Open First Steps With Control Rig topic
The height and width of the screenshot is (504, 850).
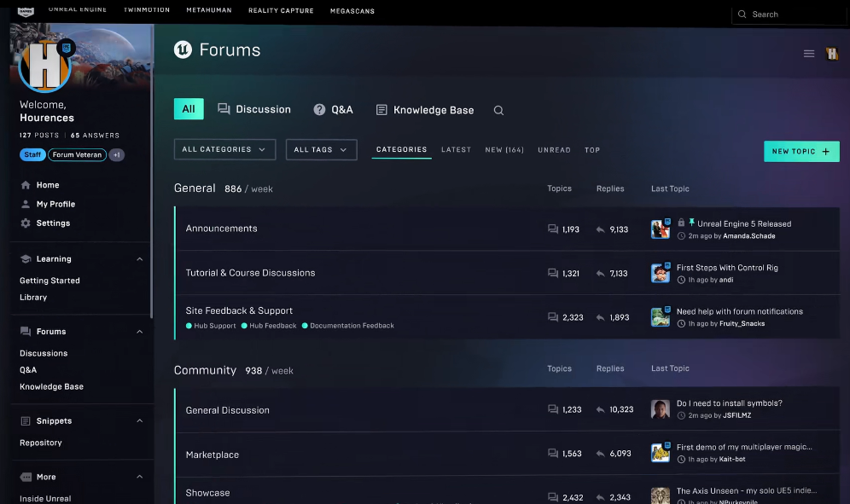[727, 268]
